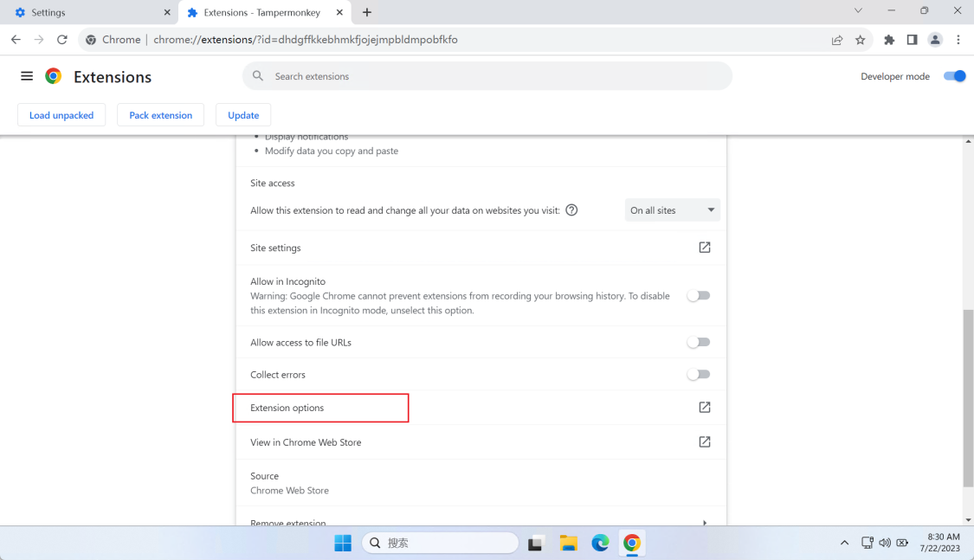Viewport: 974px width, 560px height.
Task: Turn on Collect errors toggle
Action: pyautogui.click(x=698, y=375)
